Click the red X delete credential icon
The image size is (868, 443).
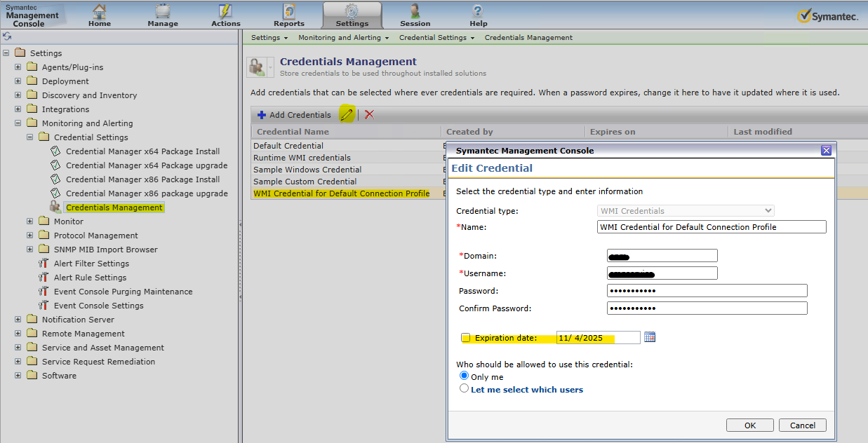[369, 114]
